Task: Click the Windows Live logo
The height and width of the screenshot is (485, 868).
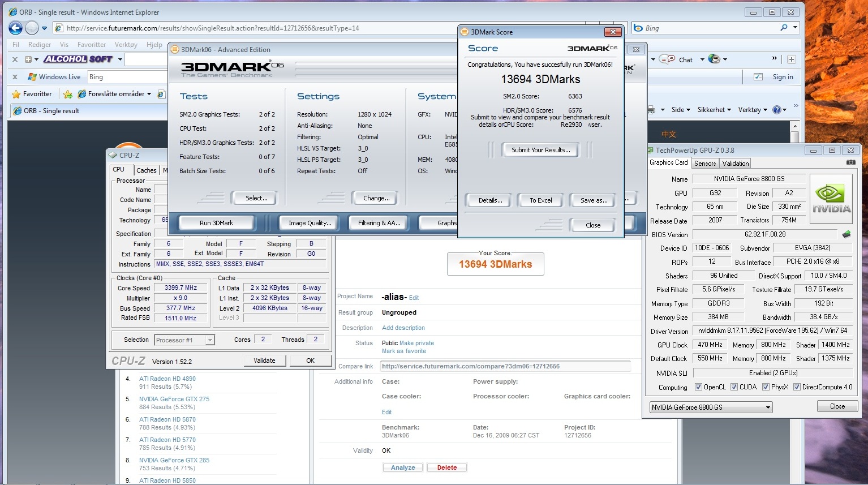Action: pos(54,77)
